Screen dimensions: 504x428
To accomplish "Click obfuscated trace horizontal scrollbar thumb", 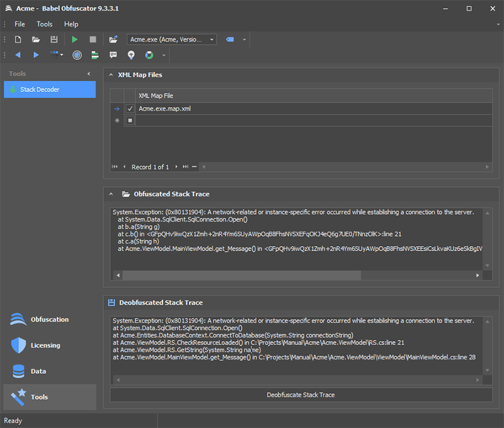I will pyautogui.click(x=242, y=275).
